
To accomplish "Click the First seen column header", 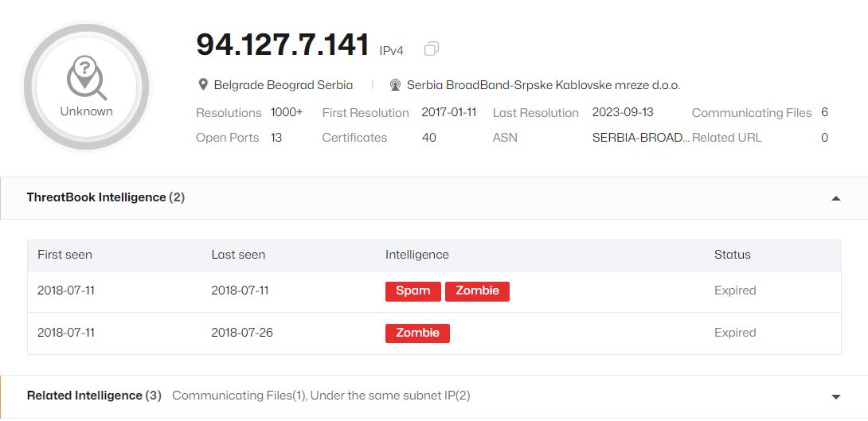I will pos(65,255).
